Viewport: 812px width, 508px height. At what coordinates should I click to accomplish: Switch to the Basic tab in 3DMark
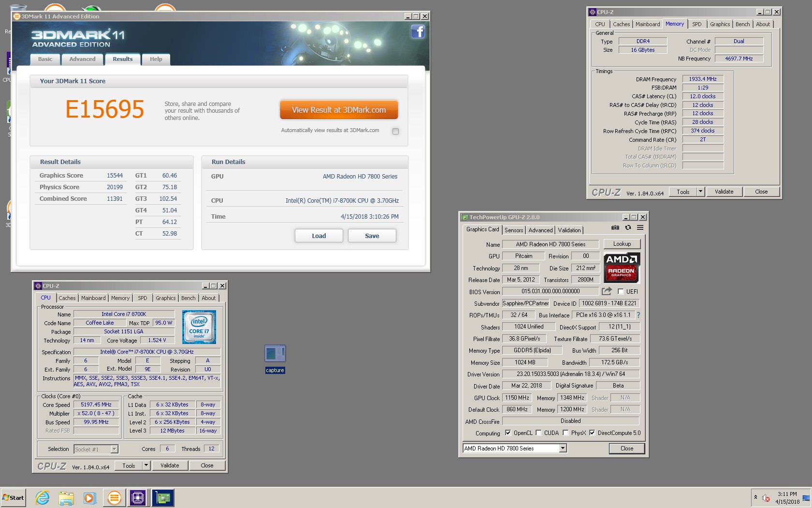click(45, 59)
